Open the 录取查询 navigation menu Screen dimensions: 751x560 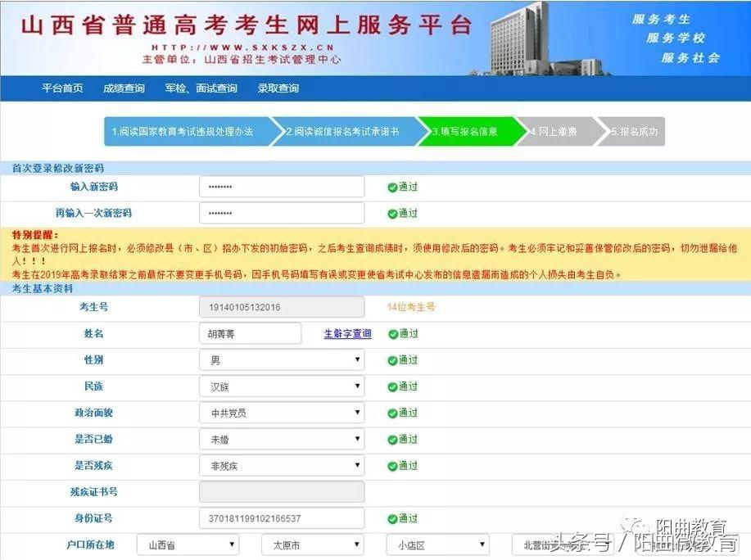tap(278, 88)
